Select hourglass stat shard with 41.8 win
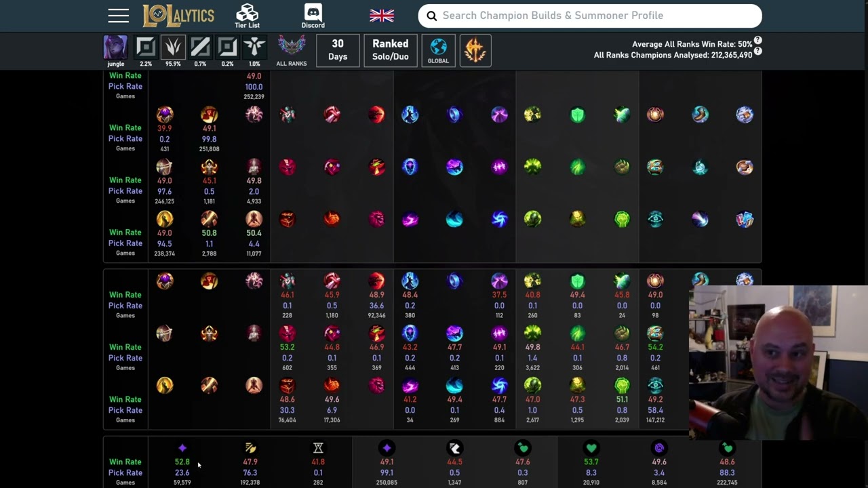The width and height of the screenshot is (868, 488). 318,448
